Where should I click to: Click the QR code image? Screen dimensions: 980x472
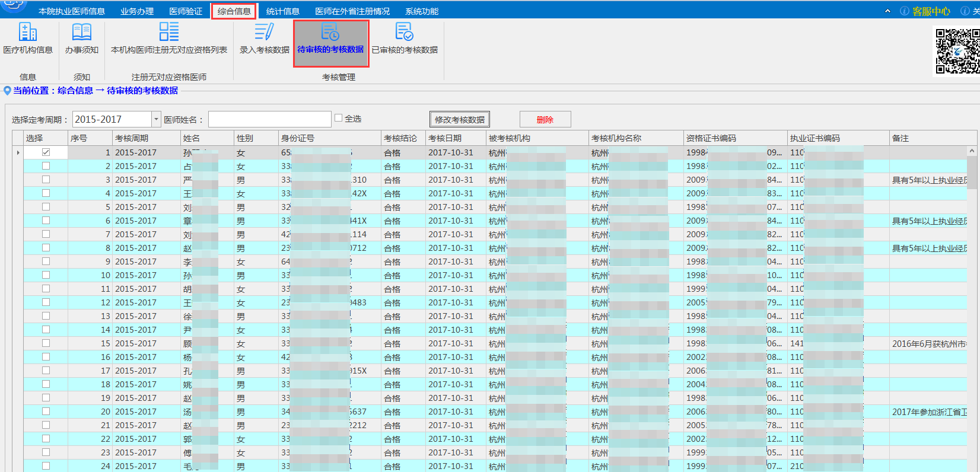pos(957,52)
